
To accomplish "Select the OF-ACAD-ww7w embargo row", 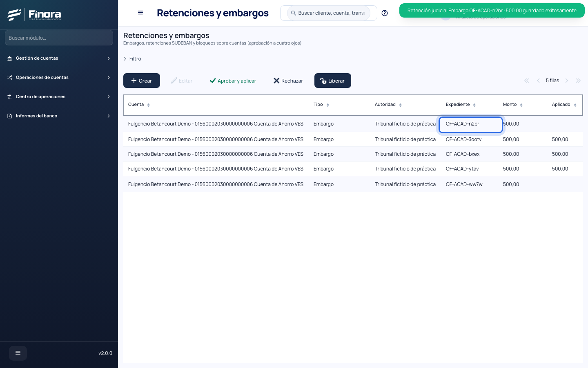I will 353,184.
